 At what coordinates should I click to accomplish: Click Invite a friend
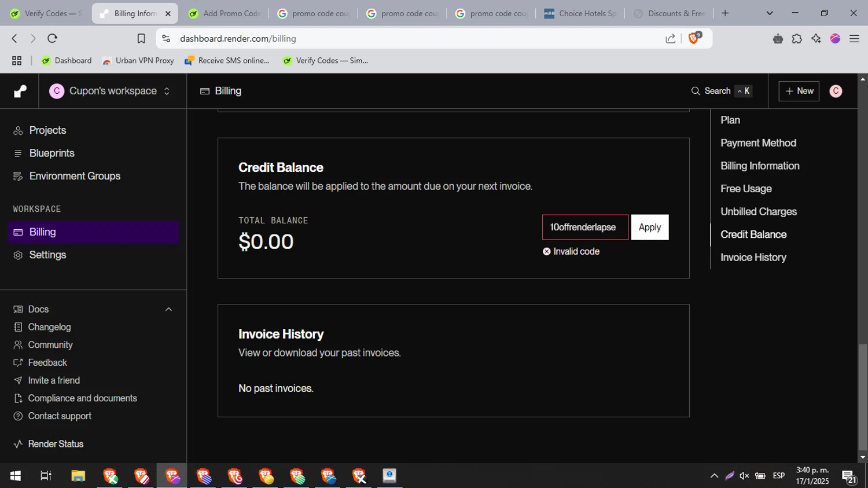click(54, 380)
